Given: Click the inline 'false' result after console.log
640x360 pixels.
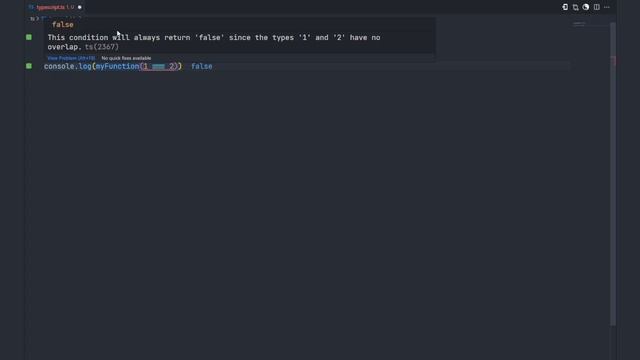Looking at the screenshot, I should click(202, 66).
